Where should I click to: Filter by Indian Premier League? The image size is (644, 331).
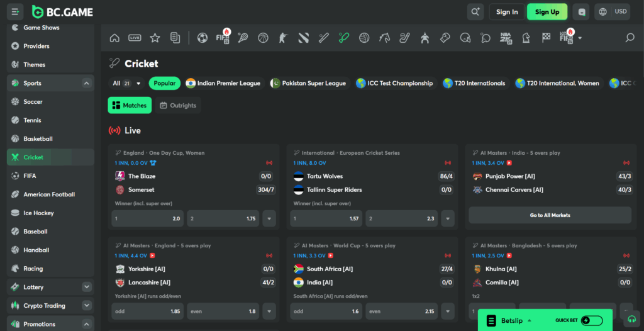(224, 83)
